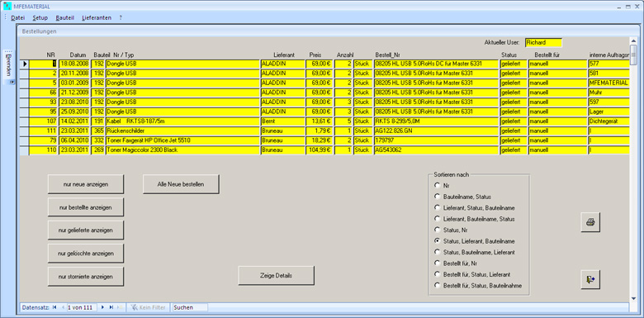This screenshot has height=318, width=644.
Task: Click the 'Lieferant' column header
Action: tap(284, 55)
